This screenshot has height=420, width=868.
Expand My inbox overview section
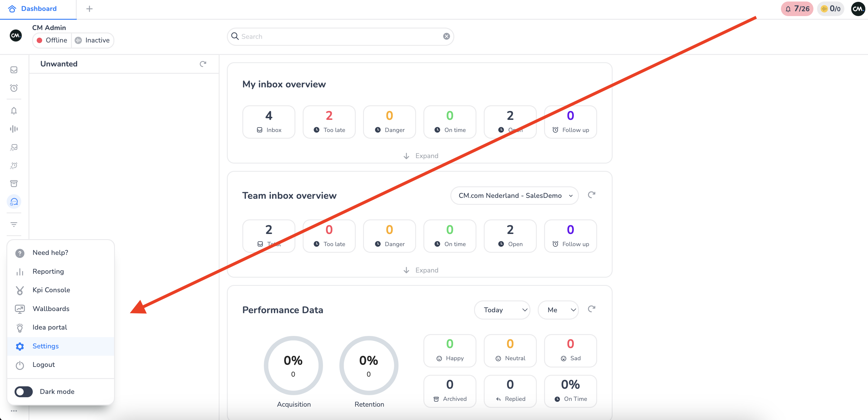click(421, 156)
